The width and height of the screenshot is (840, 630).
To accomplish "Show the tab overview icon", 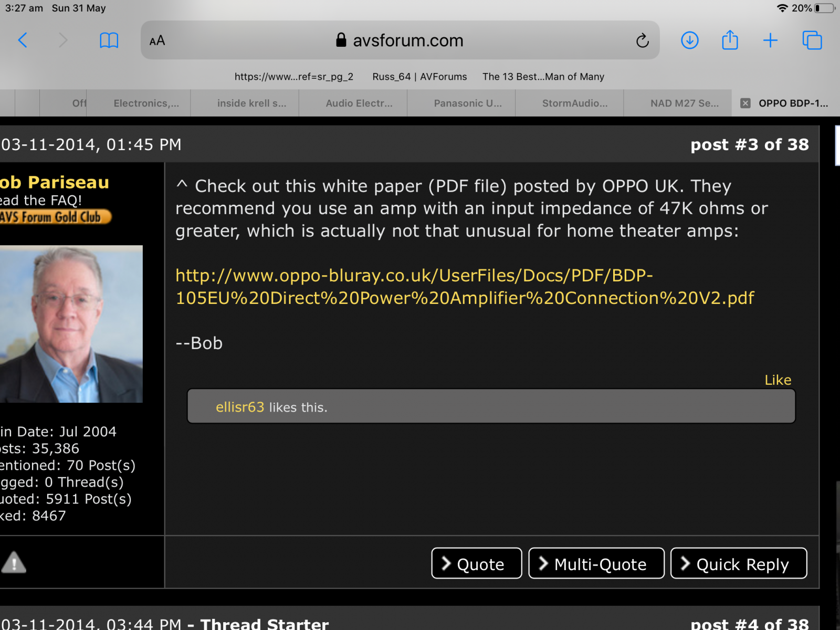I will (x=812, y=40).
